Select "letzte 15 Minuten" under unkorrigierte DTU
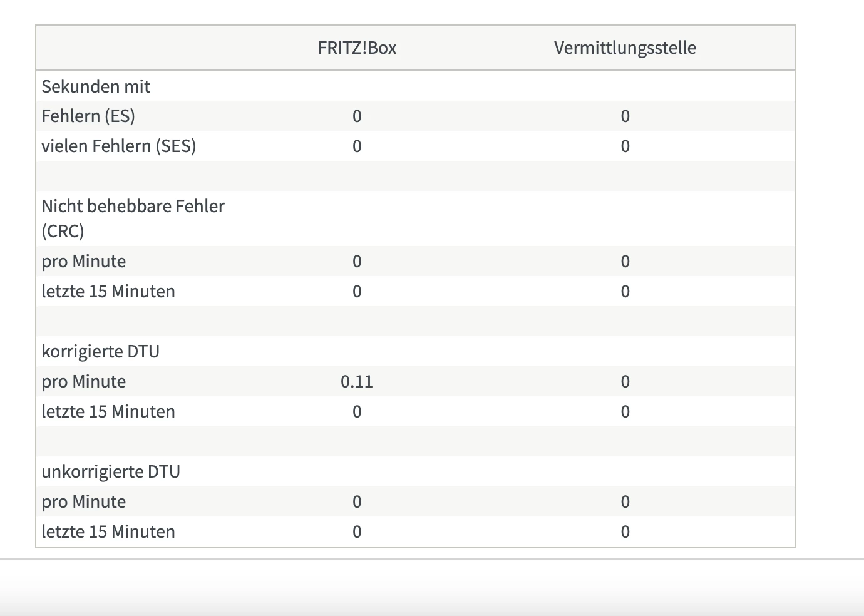 click(108, 531)
